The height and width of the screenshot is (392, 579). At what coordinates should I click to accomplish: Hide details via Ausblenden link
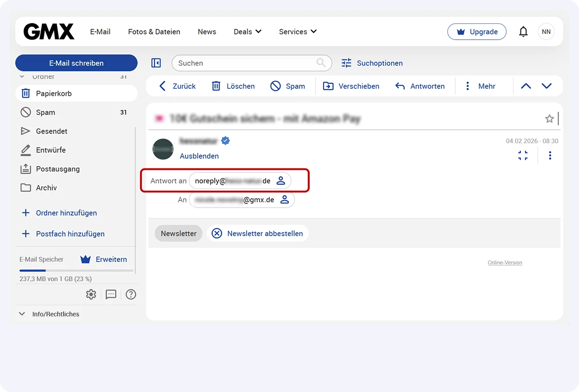coord(199,156)
